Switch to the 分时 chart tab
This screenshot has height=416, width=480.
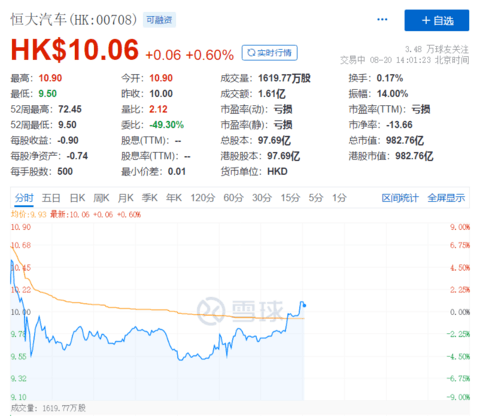pyautogui.click(x=24, y=198)
